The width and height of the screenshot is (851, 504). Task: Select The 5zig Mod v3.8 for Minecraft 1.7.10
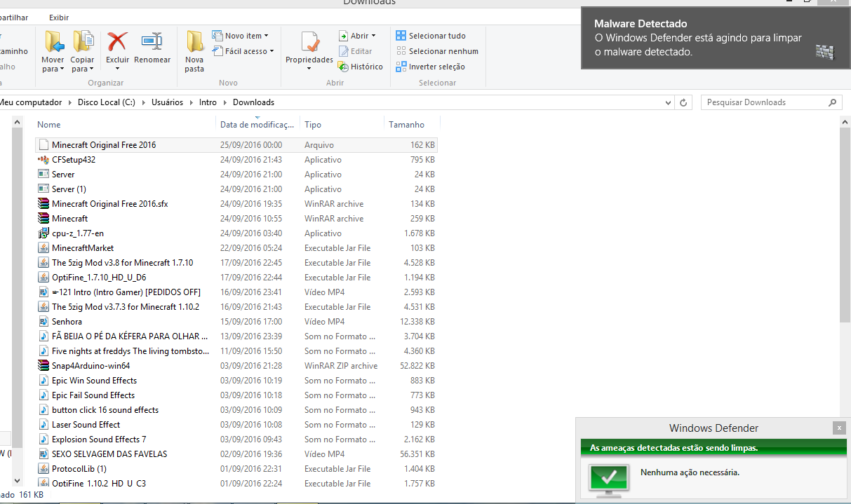pyautogui.click(x=236, y=263)
